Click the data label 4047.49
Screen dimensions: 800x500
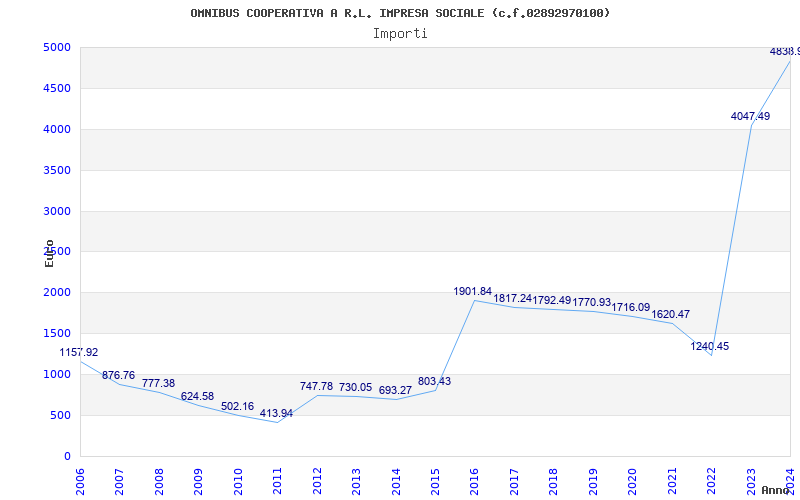751,116
